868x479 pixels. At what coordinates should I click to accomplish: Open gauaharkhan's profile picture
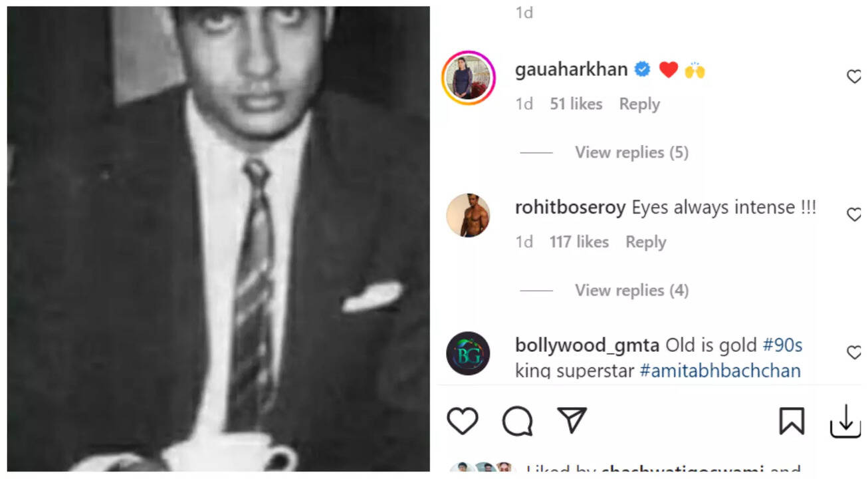(469, 78)
